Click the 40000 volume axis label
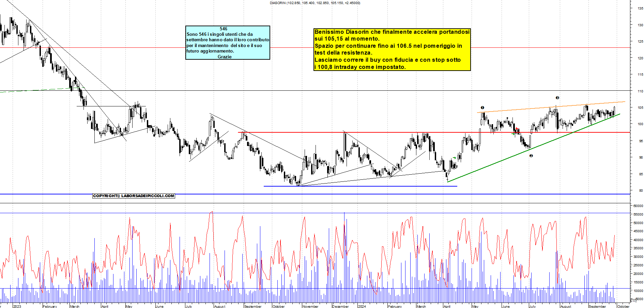 (639, 240)
